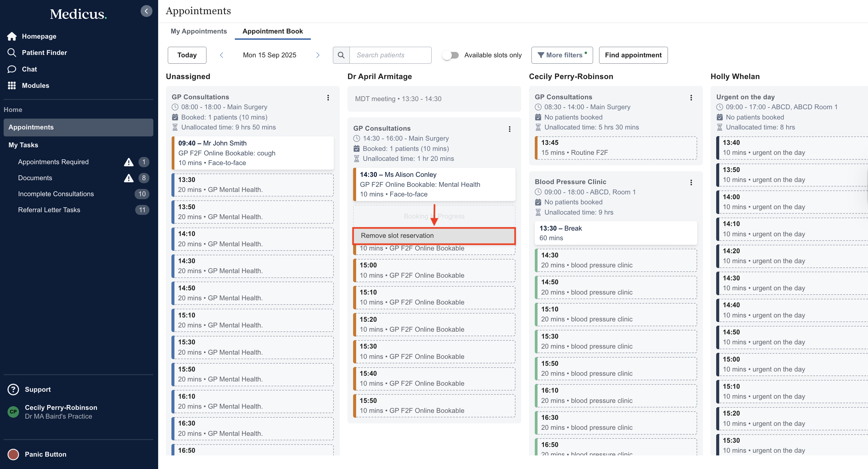This screenshot has height=469, width=868.
Task: Click Support link in sidebar
Action: [x=38, y=389]
